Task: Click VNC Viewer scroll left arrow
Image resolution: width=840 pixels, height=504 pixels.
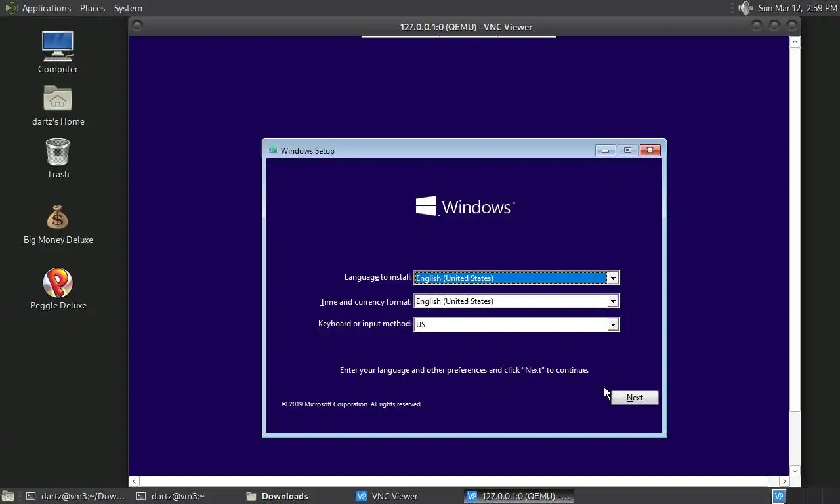Action: pos(134,481)
